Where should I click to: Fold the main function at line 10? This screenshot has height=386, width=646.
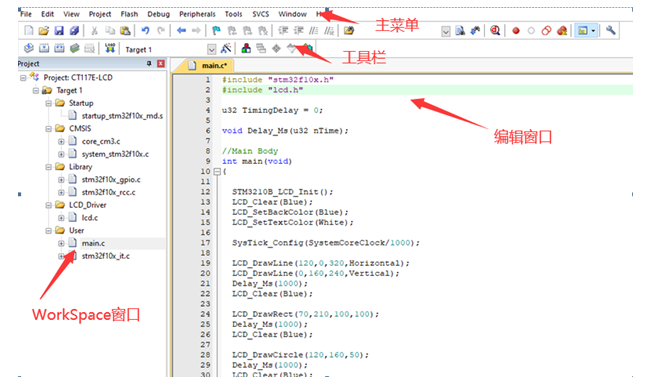217,172
